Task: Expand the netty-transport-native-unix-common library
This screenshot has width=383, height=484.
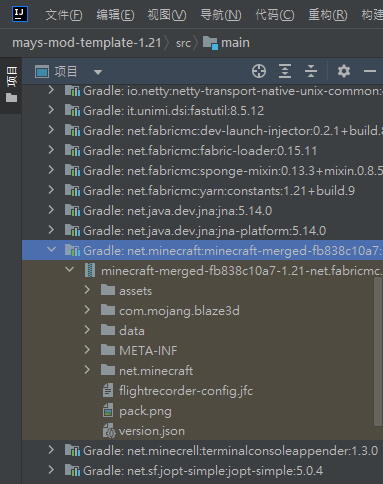Action: click(51, 90)
